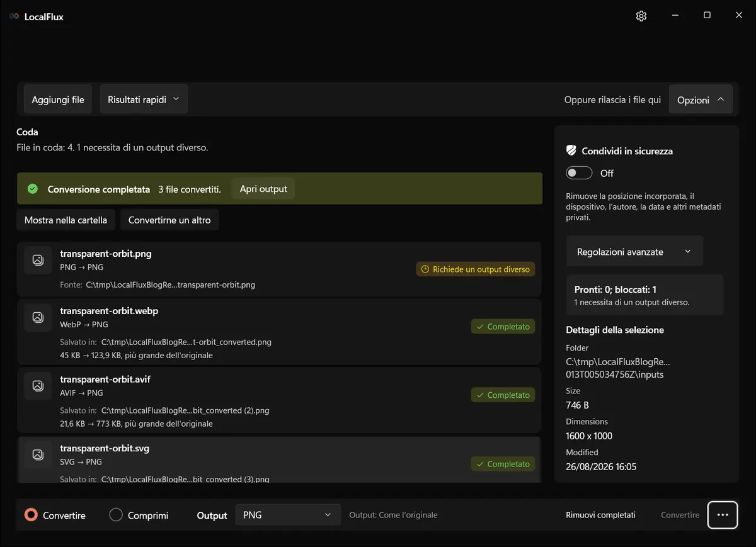Screen dimensions: 756x547
Task: Click Apri output button
Action: coord(263,189)
